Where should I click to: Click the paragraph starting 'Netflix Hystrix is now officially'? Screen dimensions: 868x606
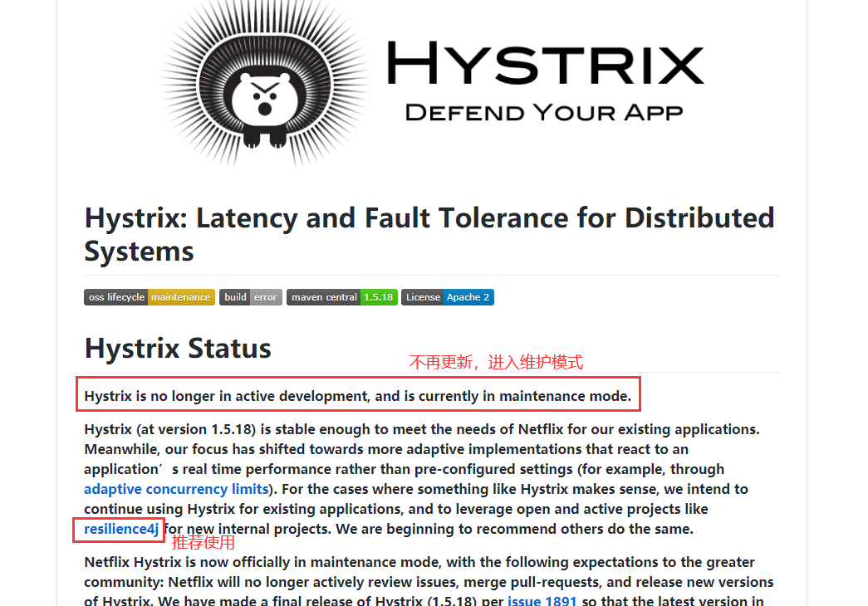point(429,582)
